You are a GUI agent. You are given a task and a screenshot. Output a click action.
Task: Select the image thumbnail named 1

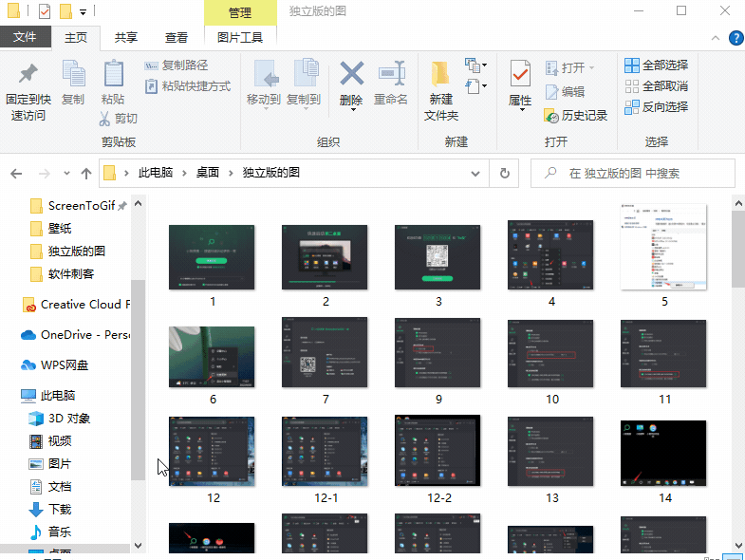tap(212, 257)
